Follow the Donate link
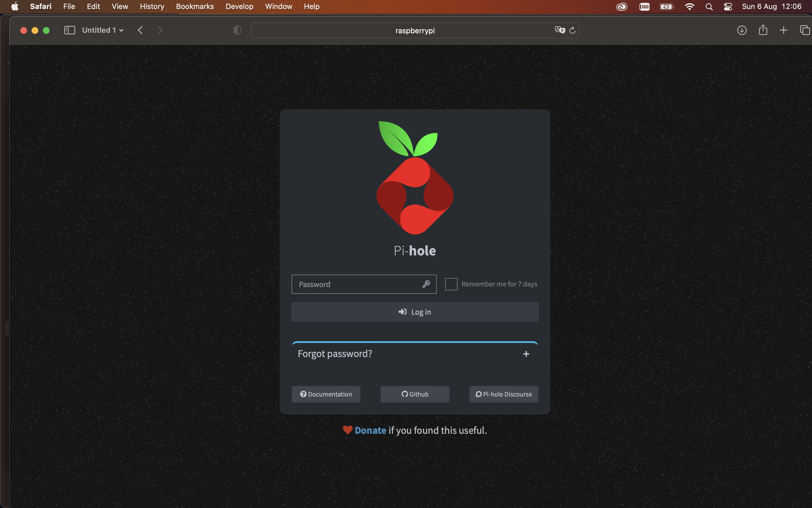The width and height of the screenshot is (812, 508). pos(370,430)
